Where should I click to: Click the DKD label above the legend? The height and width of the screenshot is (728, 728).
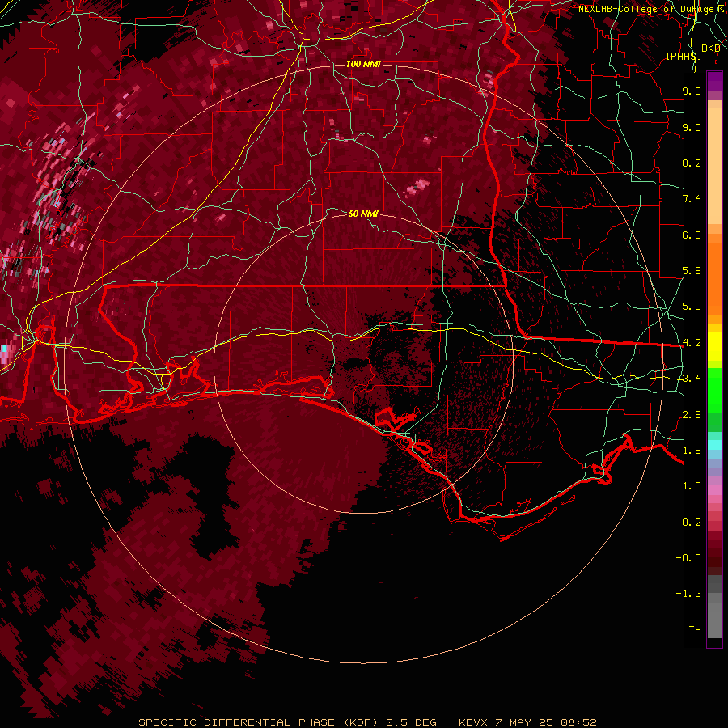(x=711, y=49)
